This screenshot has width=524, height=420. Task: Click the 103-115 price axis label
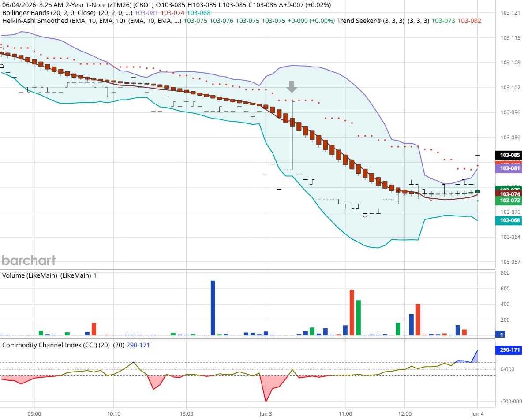tap(510, 38)
